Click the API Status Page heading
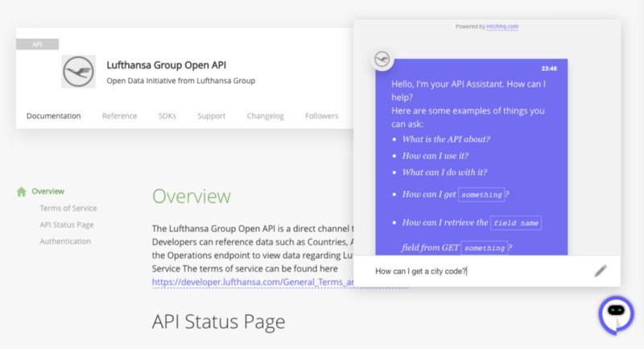The height and width of the screenshot is (349, 644). click(x=218, y=322)
